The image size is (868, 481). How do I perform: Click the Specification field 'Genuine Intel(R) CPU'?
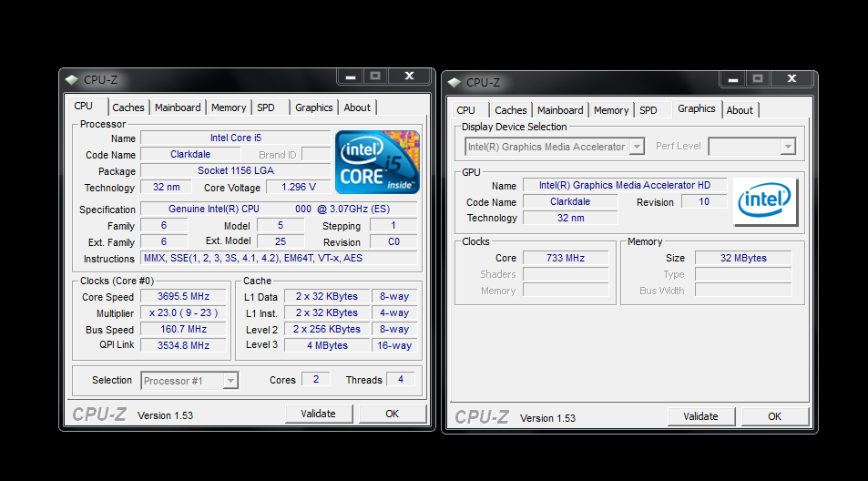[279, 209]
